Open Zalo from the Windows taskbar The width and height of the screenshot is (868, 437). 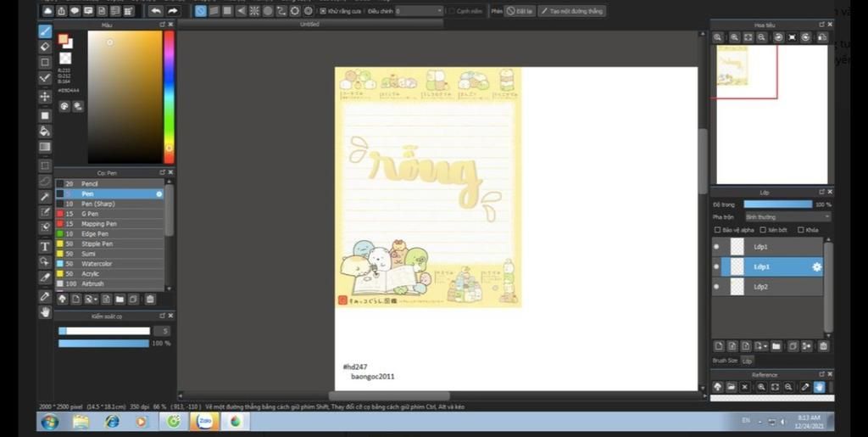tap(204, 422)
